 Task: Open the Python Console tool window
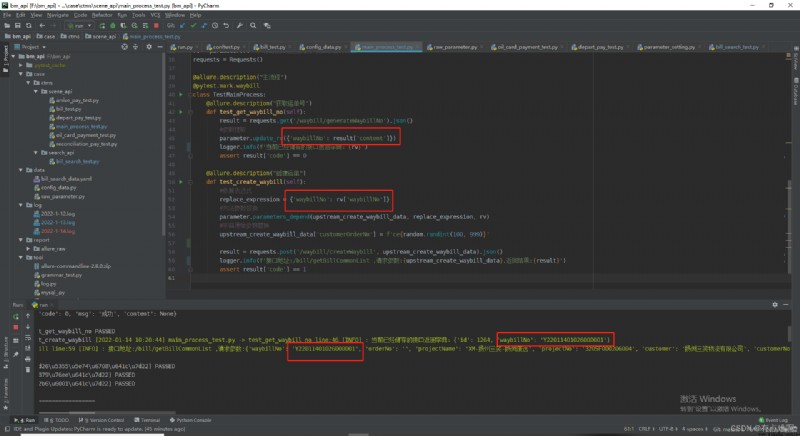coord(190,420)
